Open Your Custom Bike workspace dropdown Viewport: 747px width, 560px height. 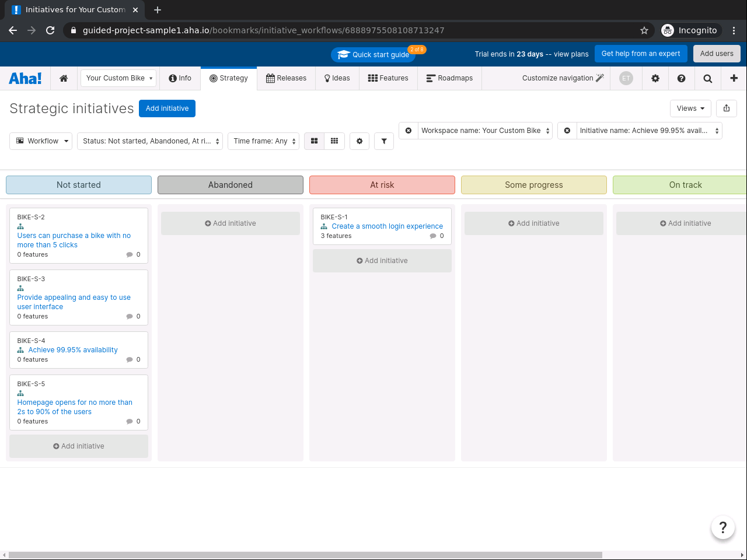[118, 78]
